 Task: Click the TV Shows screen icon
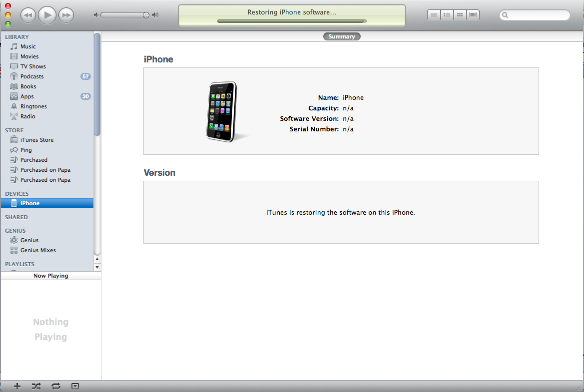[x=14, y=66]
